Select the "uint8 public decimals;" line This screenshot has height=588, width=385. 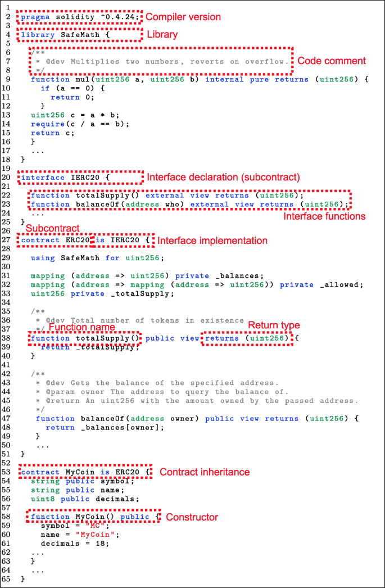[85, 499]
